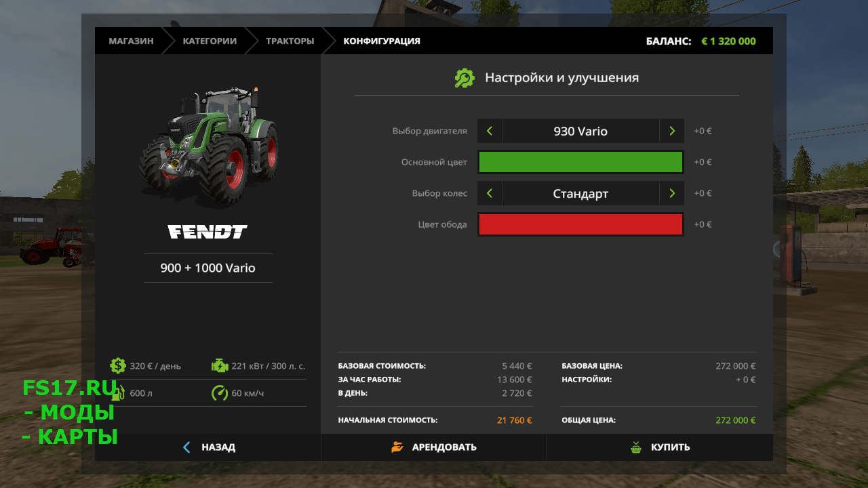Viewport: 868px width, 488px height.
Task: Click the daily upkeep cost dollar gear icon
Action: point(118,366)
